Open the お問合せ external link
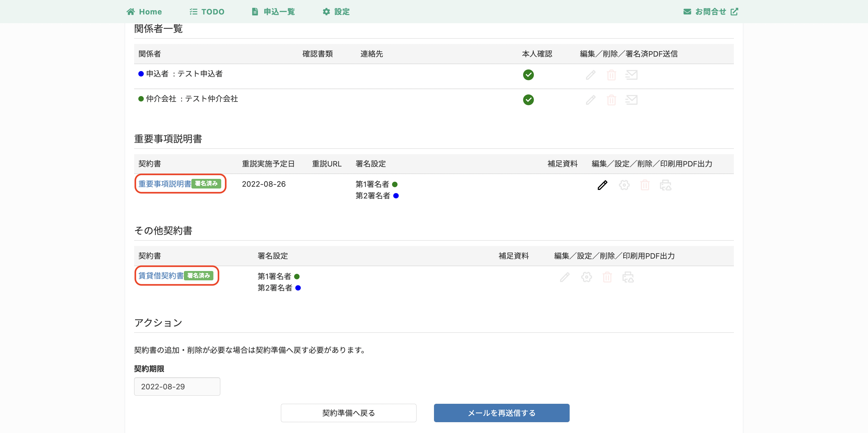 coord(711,12)
